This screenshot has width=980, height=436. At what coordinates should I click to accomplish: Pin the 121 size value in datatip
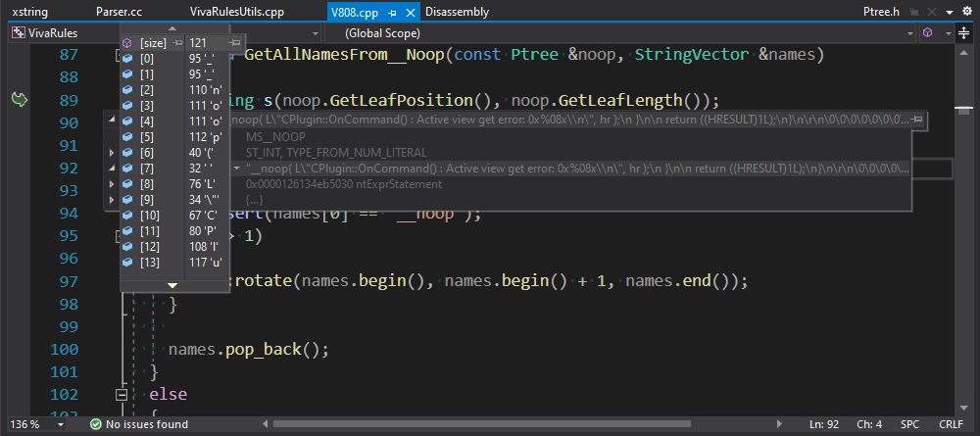[x=235, y=43]
